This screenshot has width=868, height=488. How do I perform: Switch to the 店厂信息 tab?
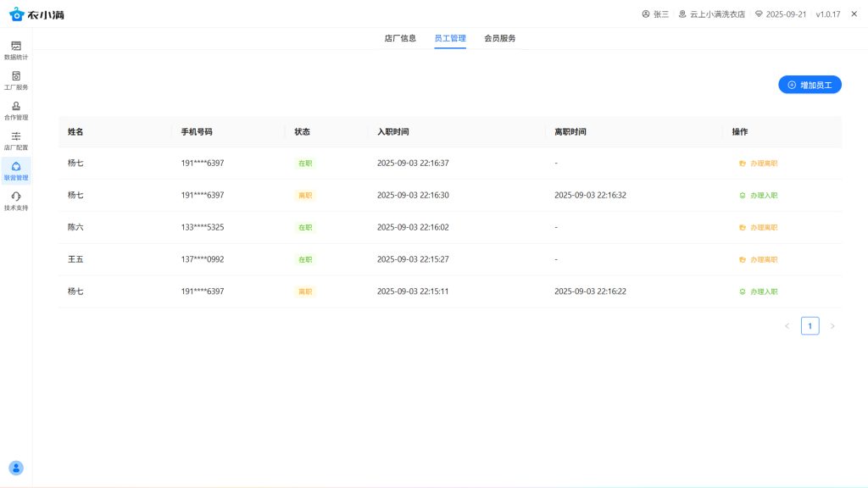[x=400, y=38]
